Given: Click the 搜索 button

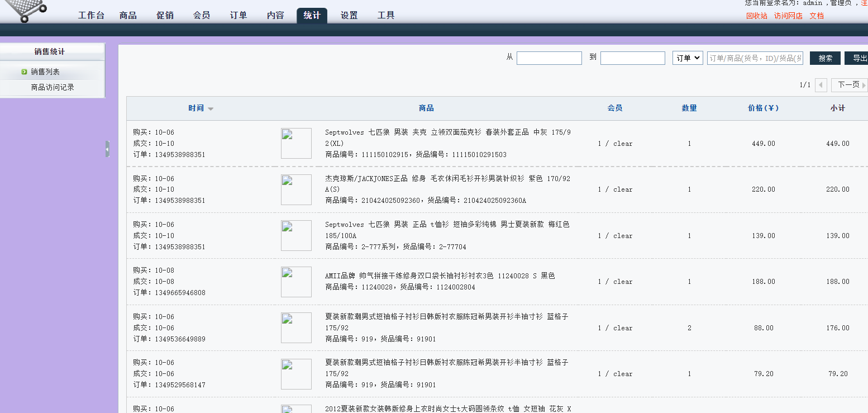Looking at the screenshot, I should click(825, 58).
